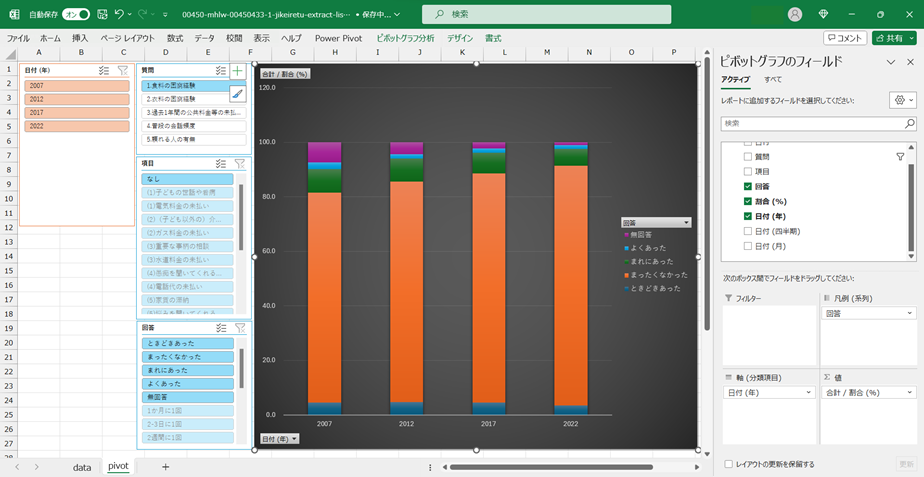Image resolution: width=924 pixels, height=477 pixels.
Task: Check the 日付 (四半期) field checkbox
Action: (748, 231)
